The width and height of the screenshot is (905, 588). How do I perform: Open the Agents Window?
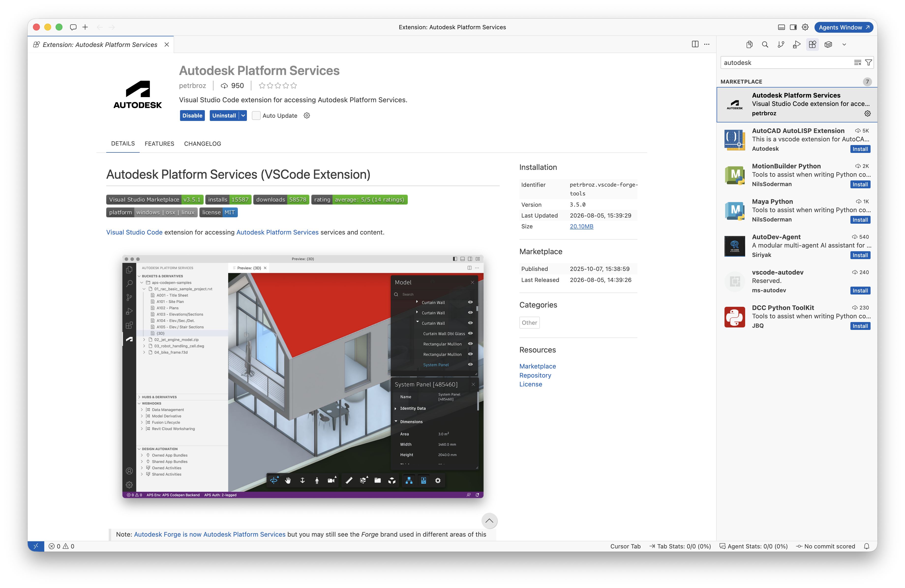[844, 27]
